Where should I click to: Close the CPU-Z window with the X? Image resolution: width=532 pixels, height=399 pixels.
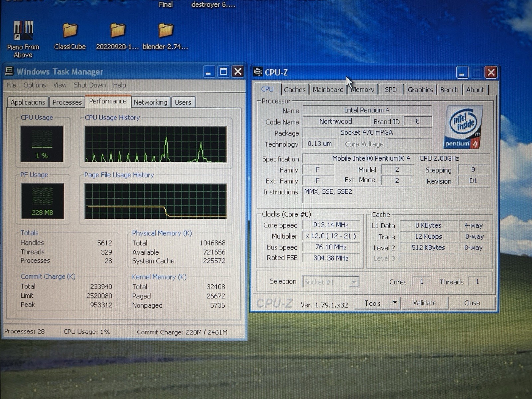click(491, 72)
